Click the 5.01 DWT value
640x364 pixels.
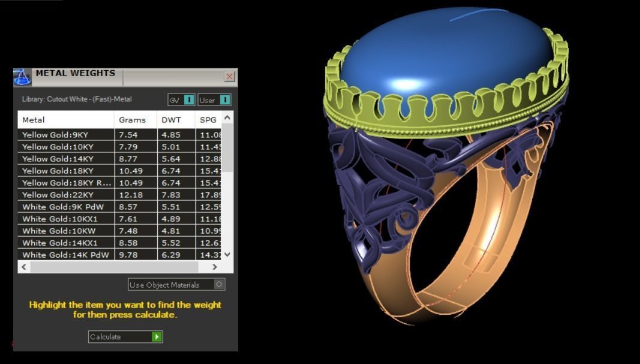[x=170, y=146]
